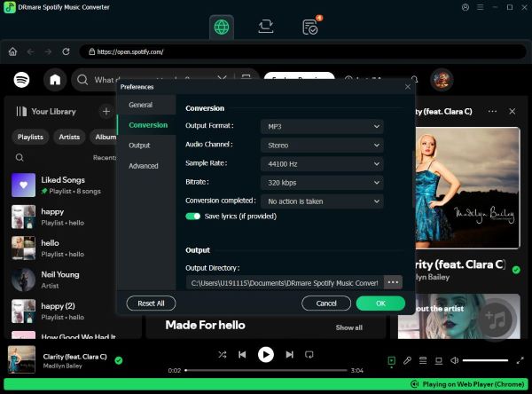Toggle the Now Playing view button
Image resolution: width=532 pixels, height=394 pixels.
point(391,360)
